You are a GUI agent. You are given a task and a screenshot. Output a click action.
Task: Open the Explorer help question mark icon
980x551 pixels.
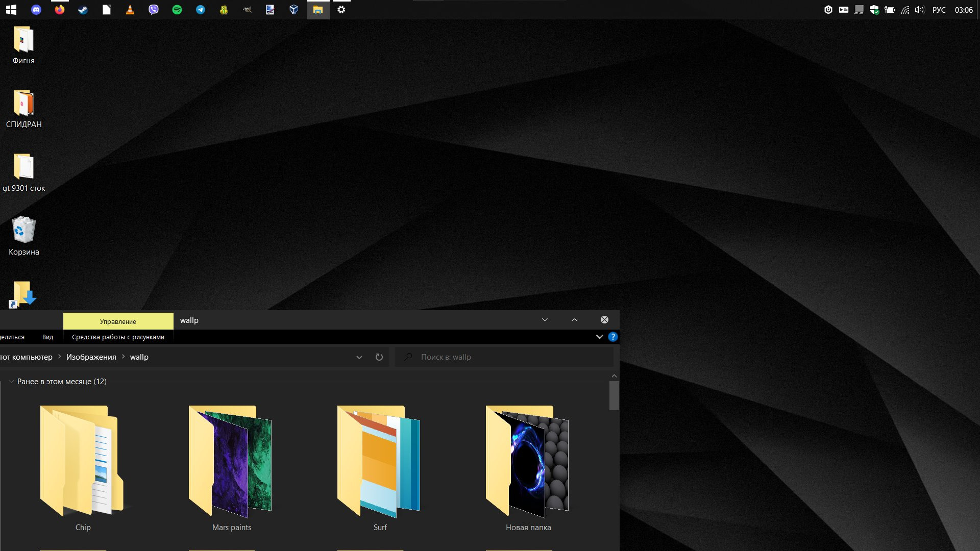(x=613, y=337)
